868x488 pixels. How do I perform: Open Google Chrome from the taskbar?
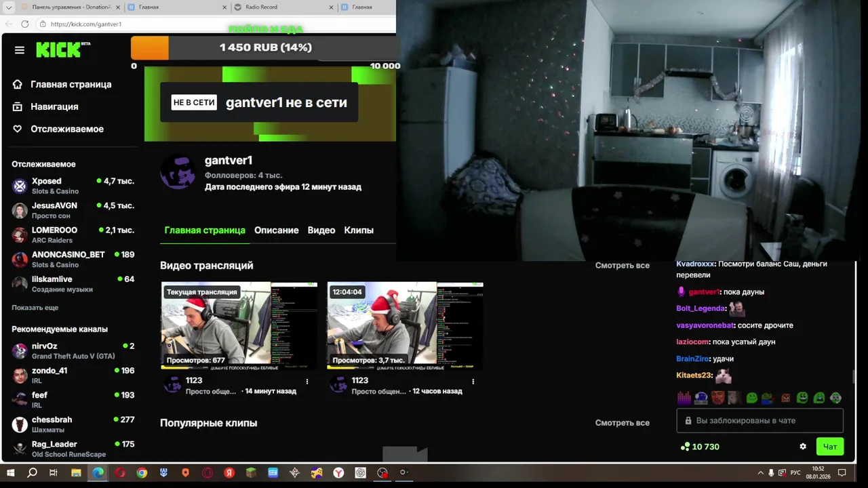tap(142, 473)
